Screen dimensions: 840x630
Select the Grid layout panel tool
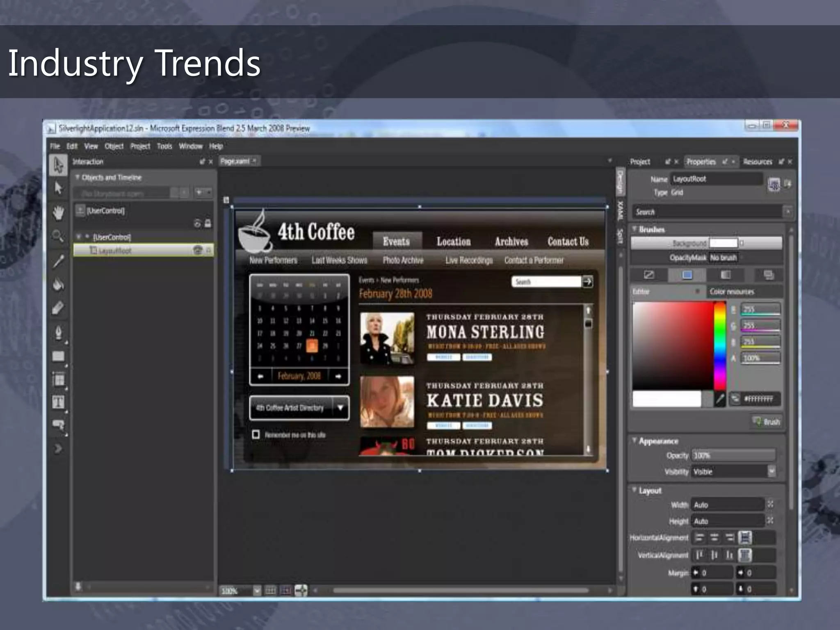pyautogui.click(x=59, y=380)
